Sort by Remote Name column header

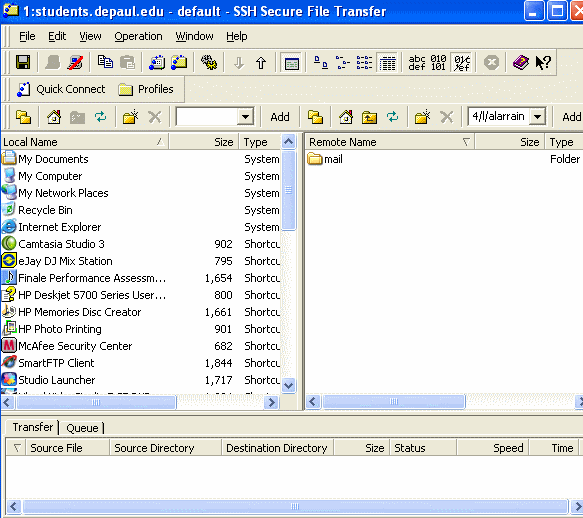click(390, 142)
